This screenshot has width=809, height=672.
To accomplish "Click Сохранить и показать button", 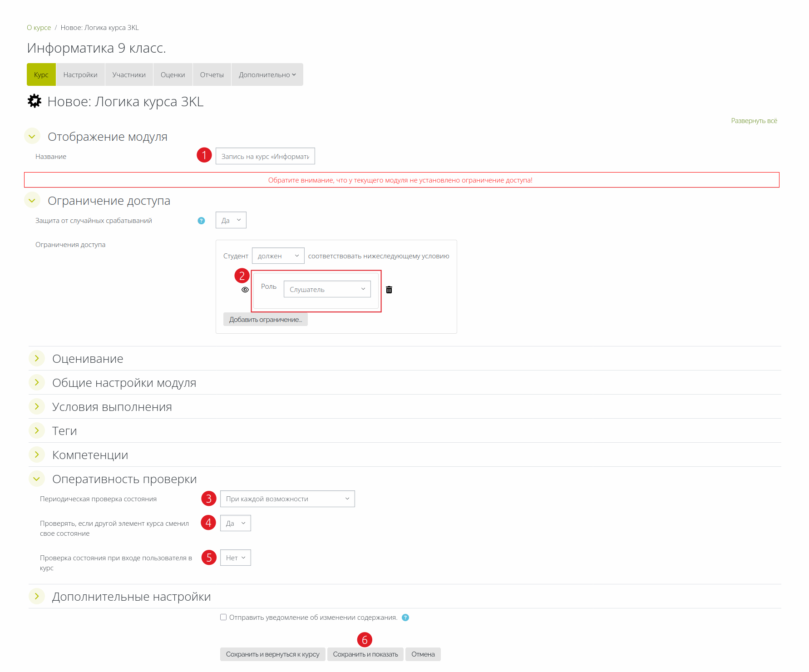I will click(365, 654).
